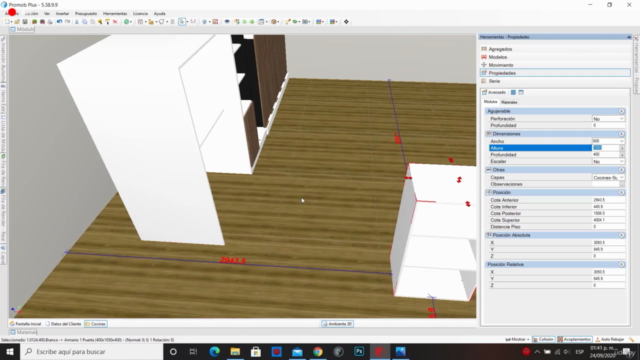Click the Movimiento crosshair icon

[484, 65]
